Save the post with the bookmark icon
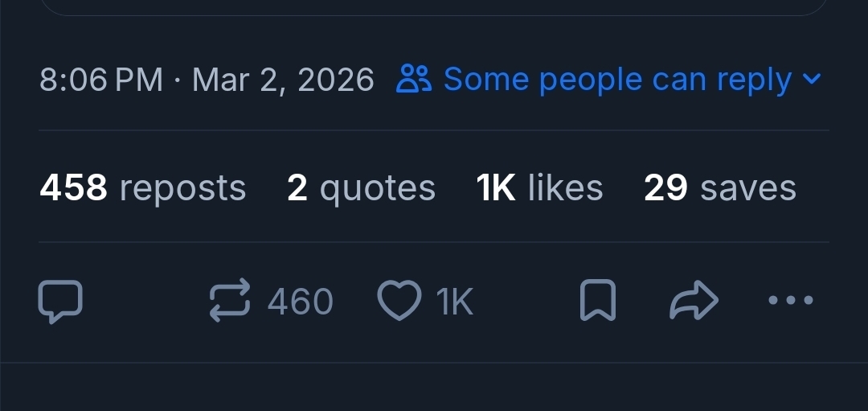 coord(597,302)
